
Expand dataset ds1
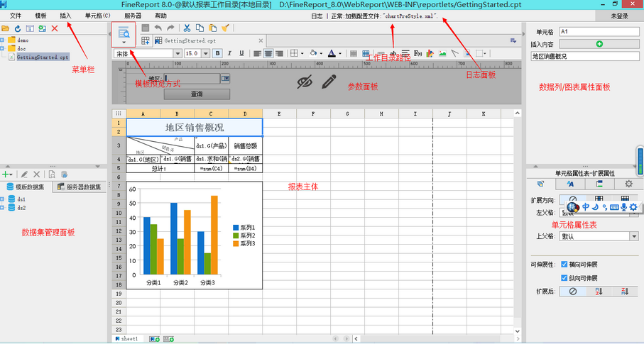pyautogui.click(x=2, y=199)
